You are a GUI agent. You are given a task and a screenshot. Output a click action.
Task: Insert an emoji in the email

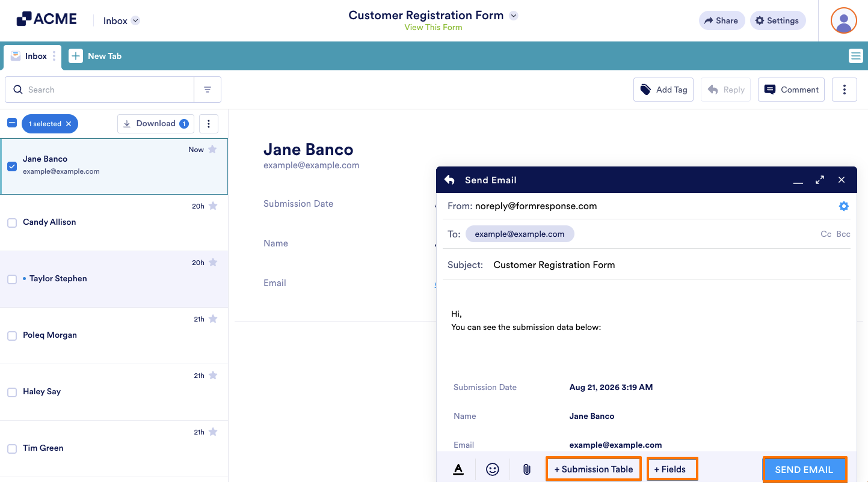[x=493, y=469]
